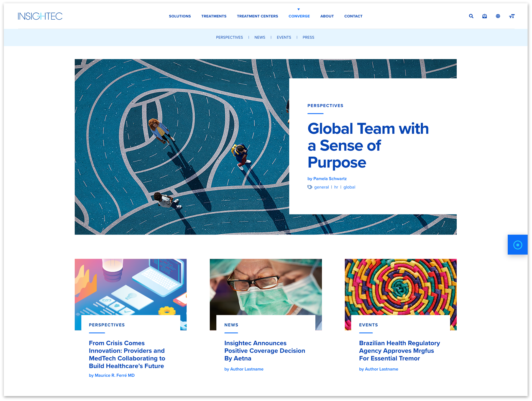Open the Insightec Announces Positive Coverage Decision article
Screen dimensions: 532x401
pyautogui.click(x=265, y=351)
